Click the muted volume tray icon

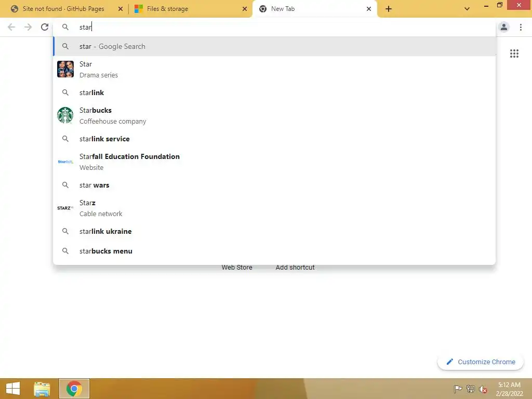[483, 389]
